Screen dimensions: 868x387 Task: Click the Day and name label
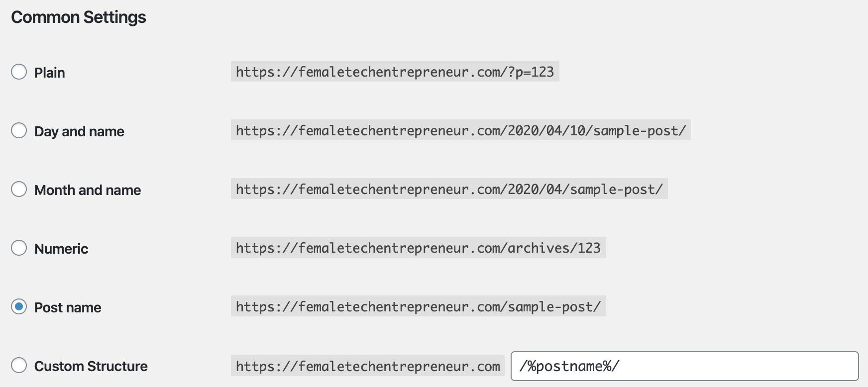click(79, 131)
